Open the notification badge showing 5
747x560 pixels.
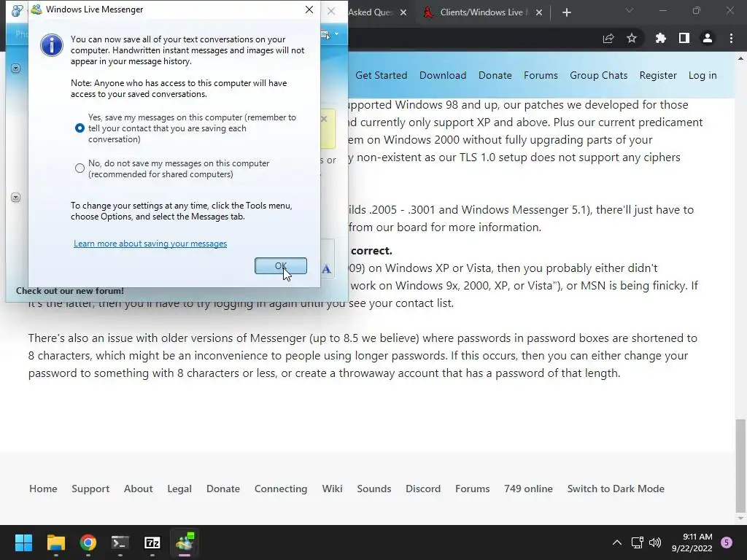point(727,542)
